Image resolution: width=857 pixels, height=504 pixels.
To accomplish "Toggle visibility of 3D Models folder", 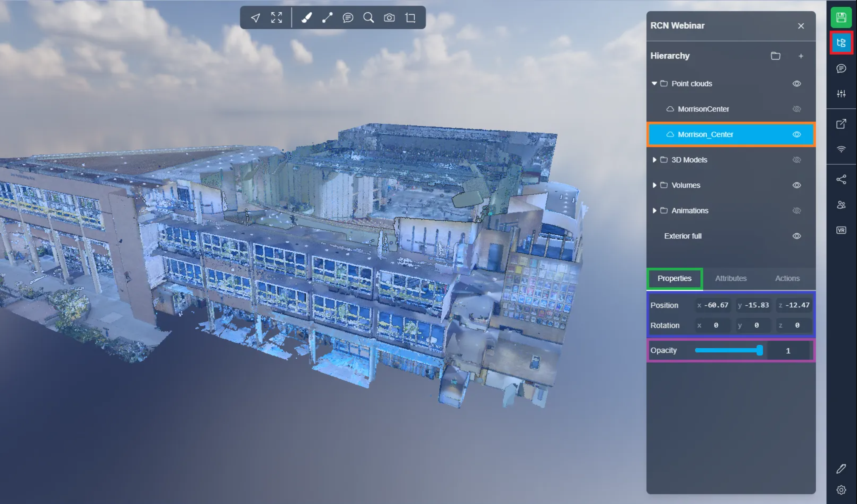I will pyautogui.click(x=796, y=160).
